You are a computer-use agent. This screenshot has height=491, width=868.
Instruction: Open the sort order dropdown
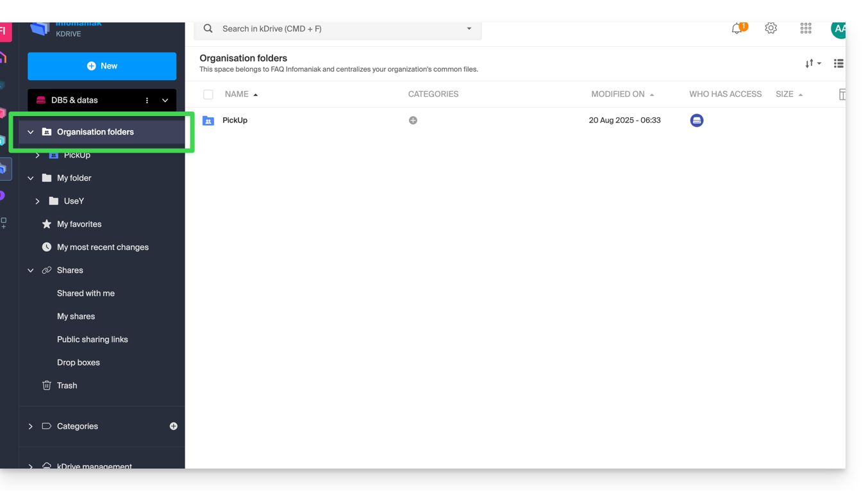[813, 63]
